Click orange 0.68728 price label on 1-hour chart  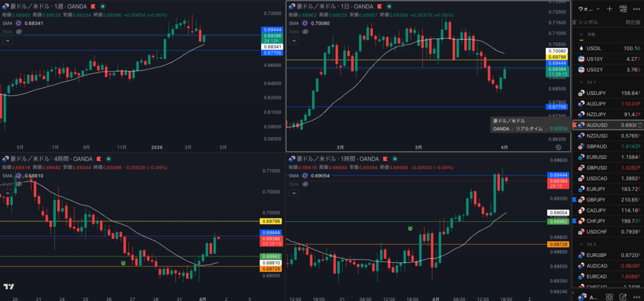[557, 244]
